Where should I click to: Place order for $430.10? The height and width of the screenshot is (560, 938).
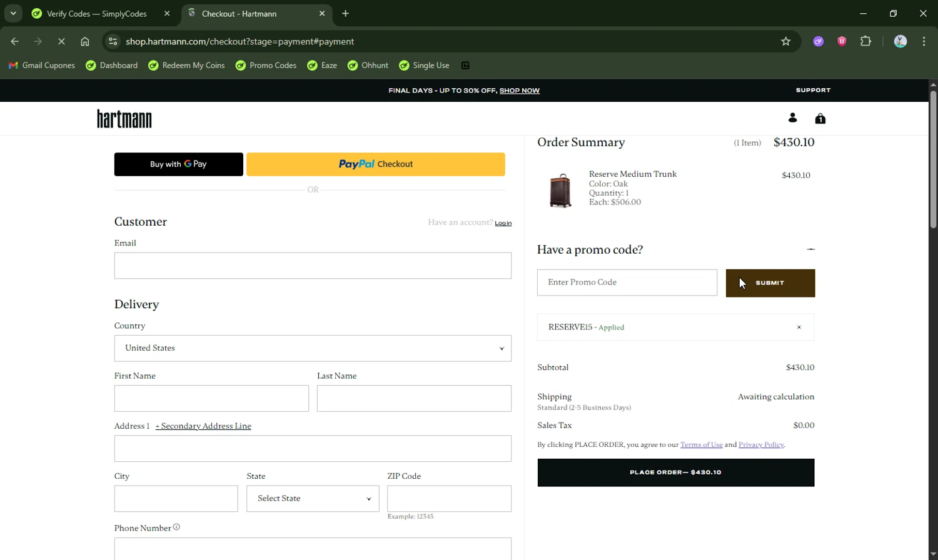676,472
